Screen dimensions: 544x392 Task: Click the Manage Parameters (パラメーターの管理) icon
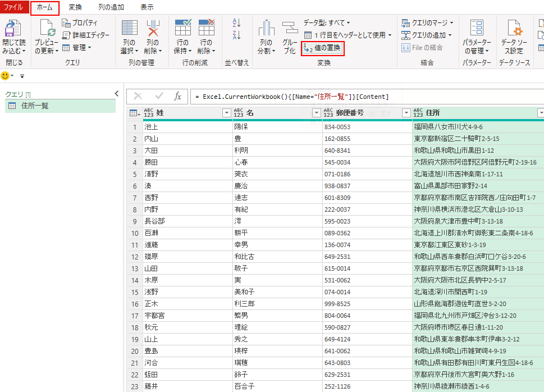(477, 28)
